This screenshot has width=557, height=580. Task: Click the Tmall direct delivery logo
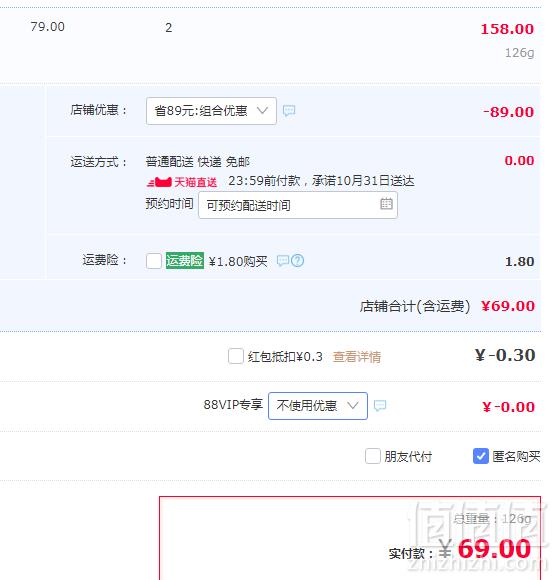click(182, 182)
